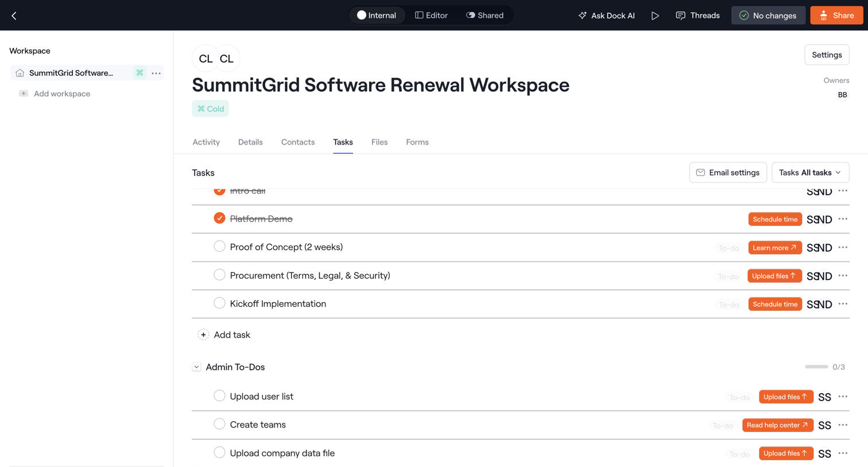This screenshot has height=467, width=868.
Task: Switch to Editor view mode
Action: point(431,15)
